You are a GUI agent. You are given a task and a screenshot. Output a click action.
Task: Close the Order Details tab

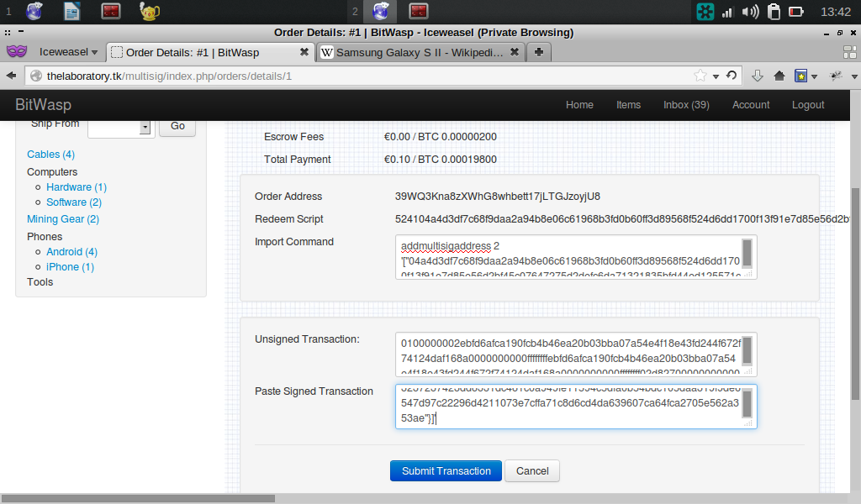click(304, 52)
